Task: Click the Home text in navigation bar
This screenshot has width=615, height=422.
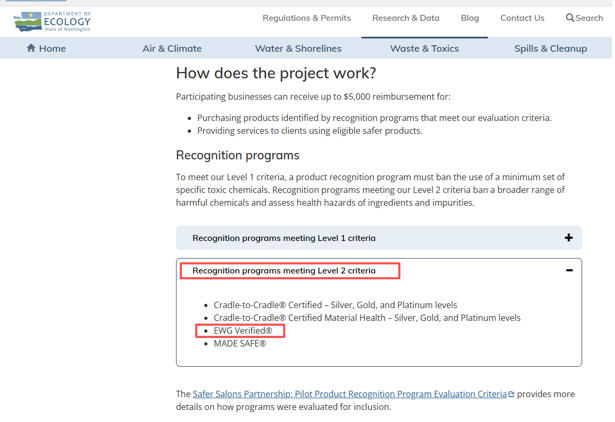Action: 52,48
